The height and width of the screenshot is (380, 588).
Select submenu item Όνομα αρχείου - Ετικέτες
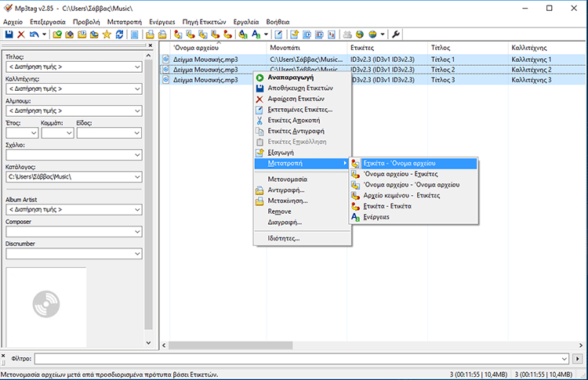[x=413, y=174]
